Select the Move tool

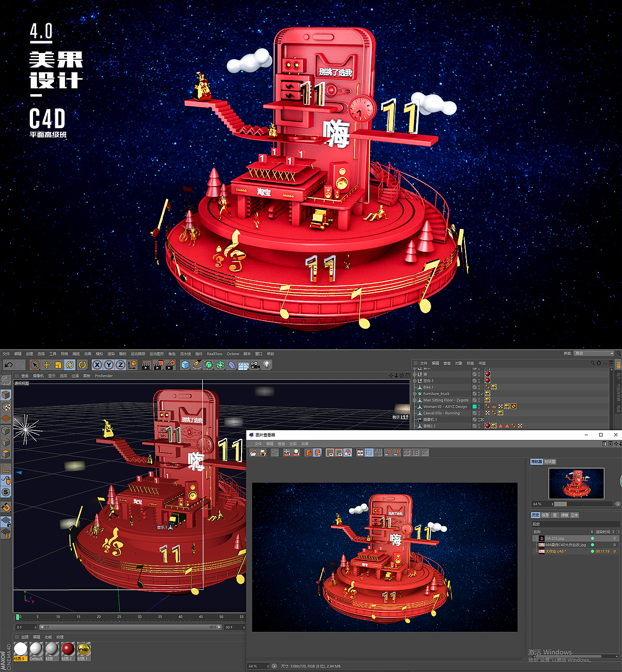(47, 365)
